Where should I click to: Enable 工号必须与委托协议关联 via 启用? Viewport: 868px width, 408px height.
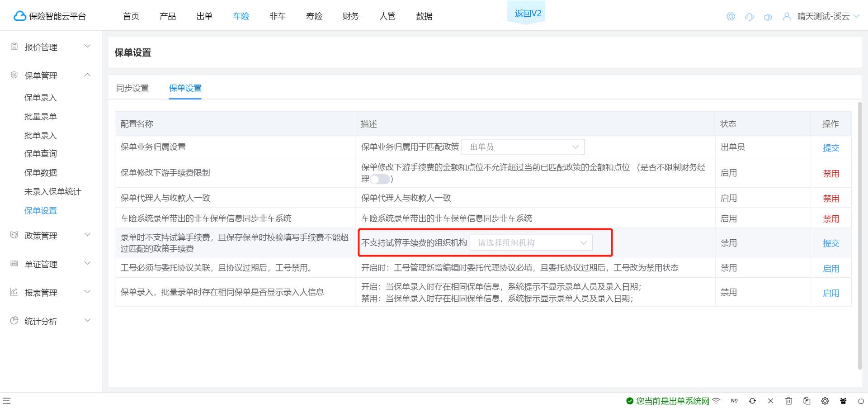831,269
